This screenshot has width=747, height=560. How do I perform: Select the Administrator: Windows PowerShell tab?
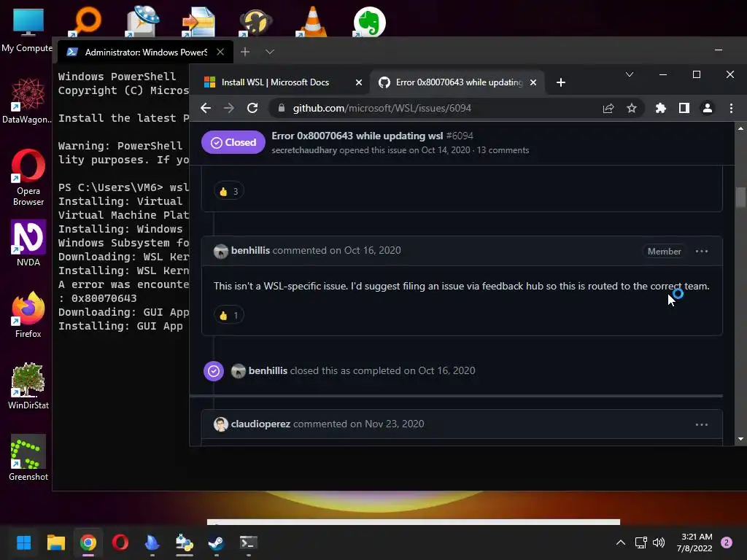[145, 52]
